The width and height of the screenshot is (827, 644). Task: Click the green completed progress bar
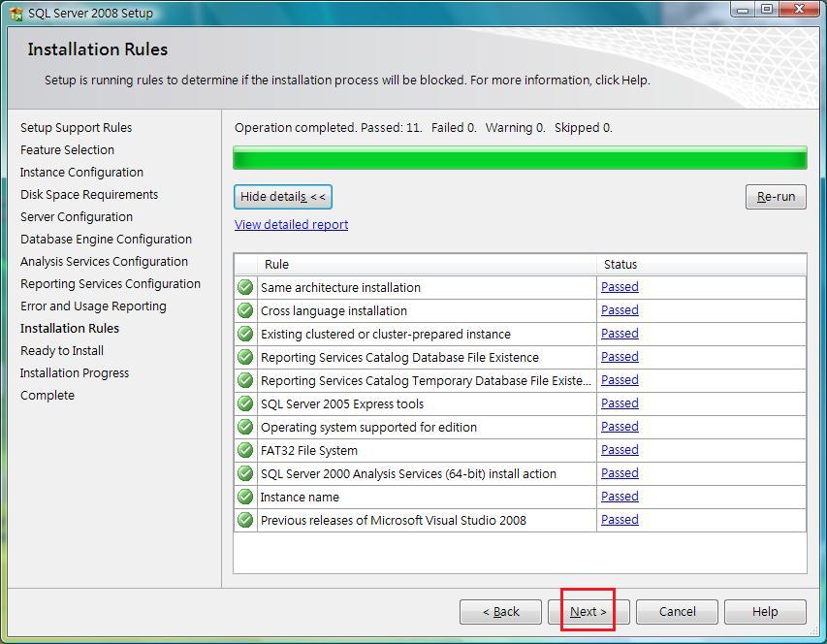(x=520, y=158)
